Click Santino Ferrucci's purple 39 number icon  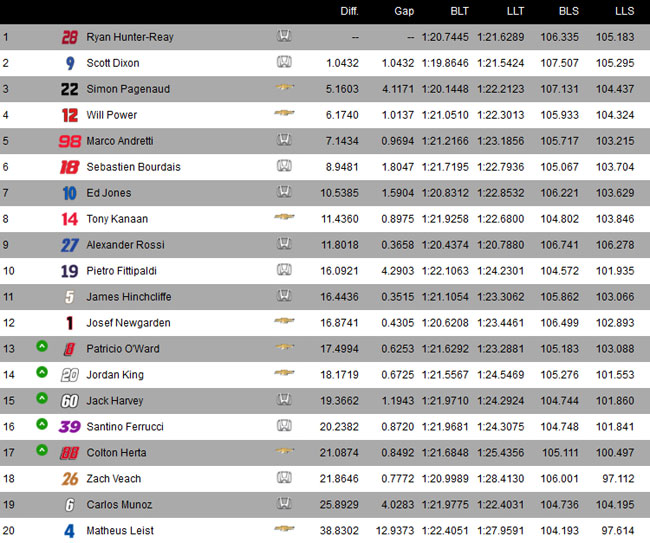[70, 427]
